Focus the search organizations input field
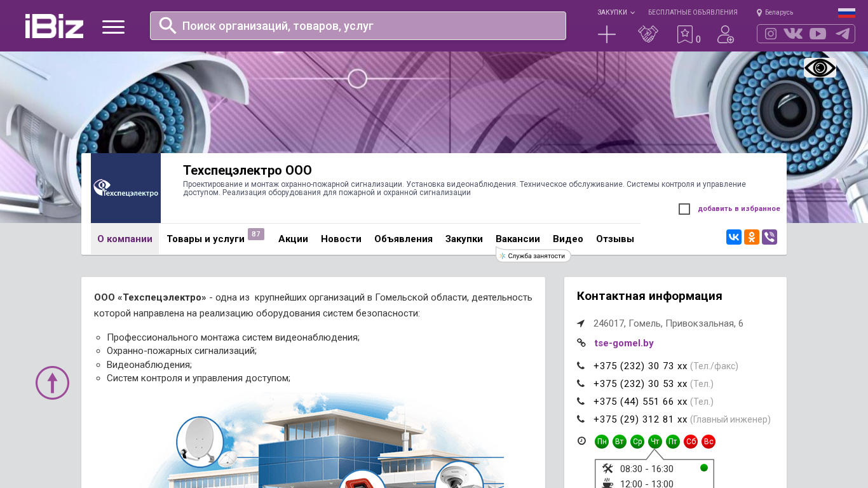The height and width of the screenshot is (488, 868). [358, 25]
